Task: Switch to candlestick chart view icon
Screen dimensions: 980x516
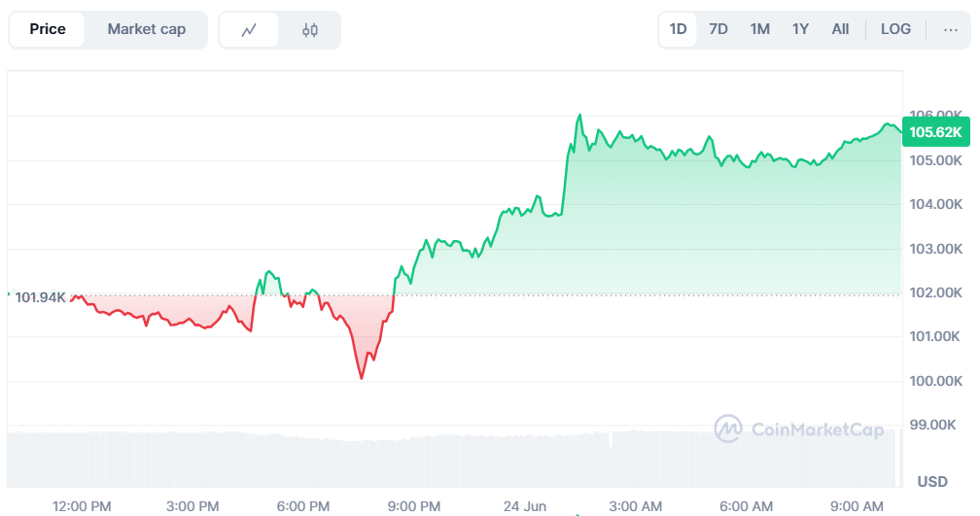Action: pyautogui.click(x=310, y=30)
